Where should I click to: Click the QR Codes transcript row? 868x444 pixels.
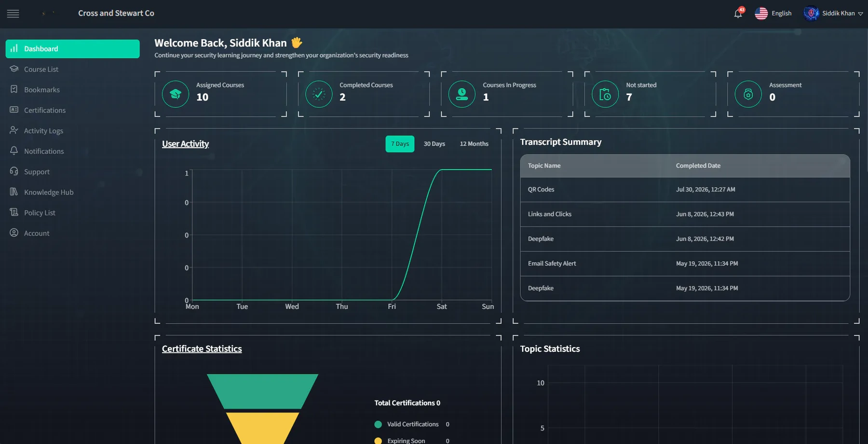pyautogui.click(x=685, y=190)
